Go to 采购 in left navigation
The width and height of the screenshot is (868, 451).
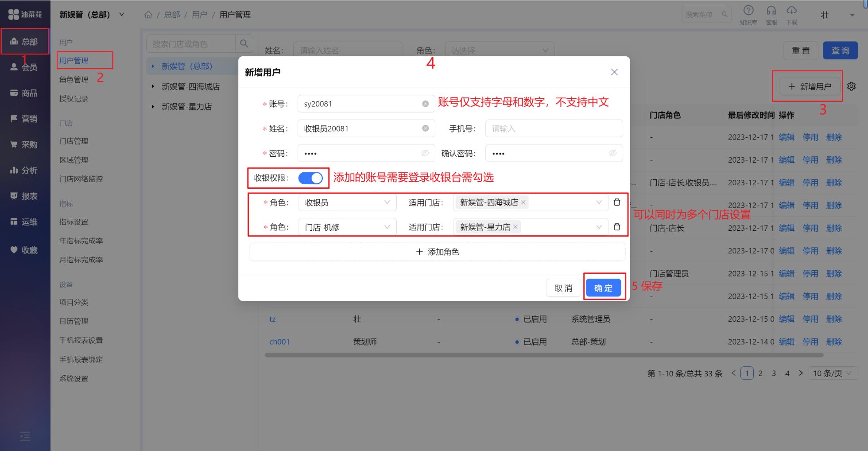click(x=25, y=144)
